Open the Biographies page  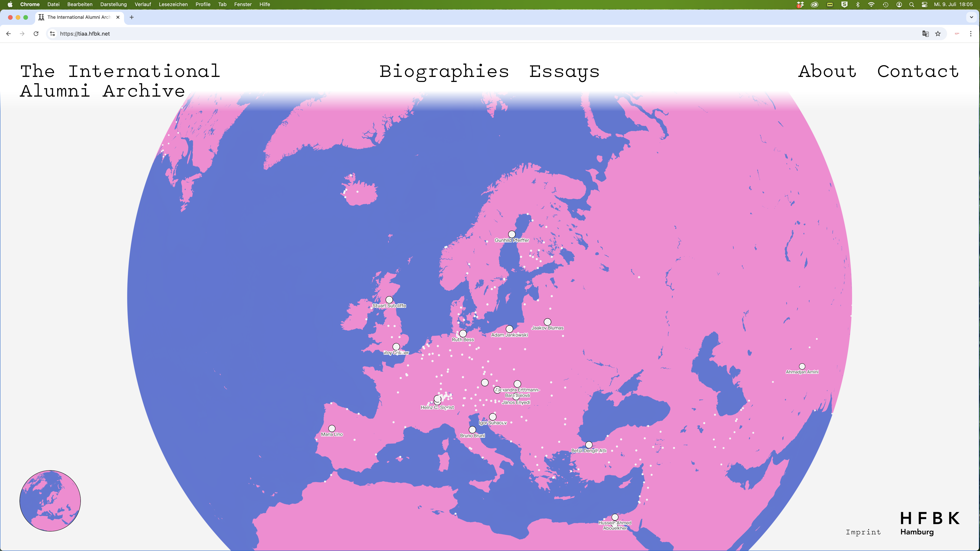tap(444, 72)
